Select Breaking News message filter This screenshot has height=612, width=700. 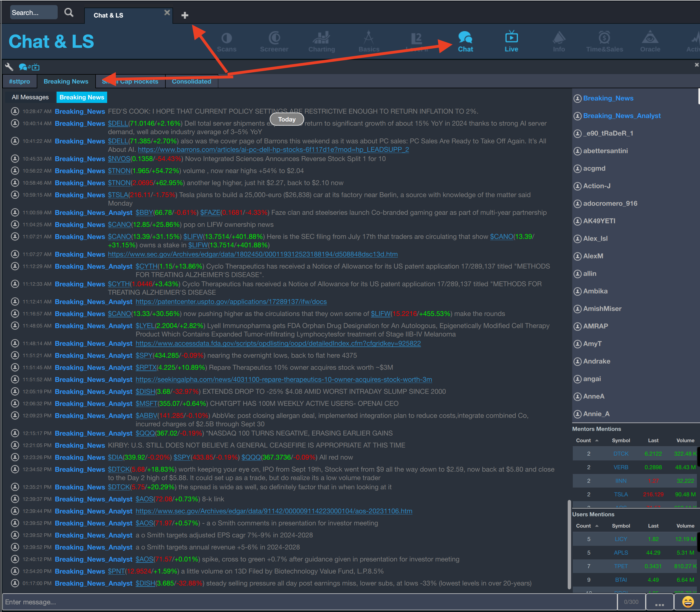tap(82, 97)
